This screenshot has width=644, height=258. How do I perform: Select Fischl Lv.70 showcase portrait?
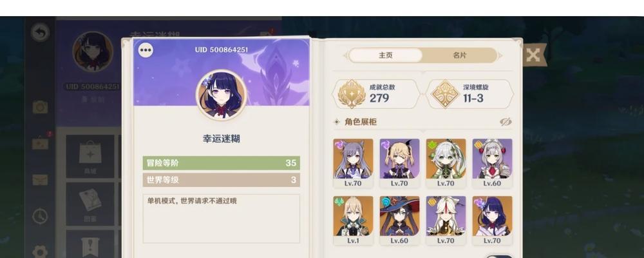(399, 163)
